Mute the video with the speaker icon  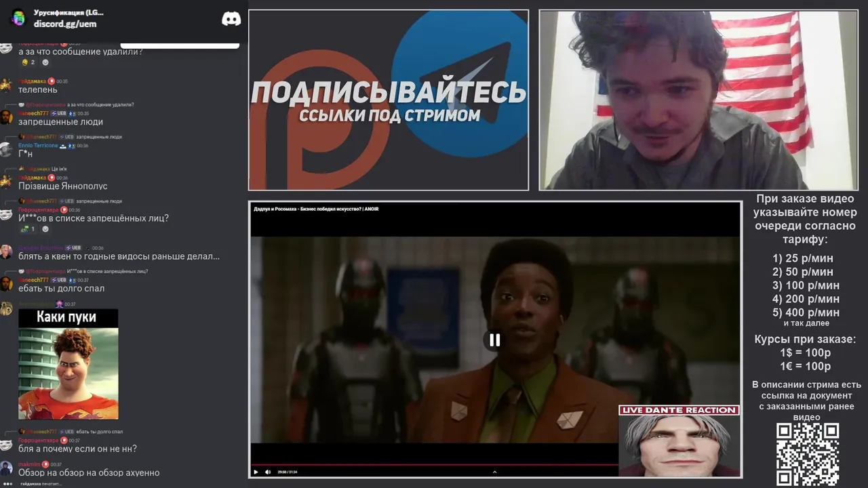tap(268, 472)
